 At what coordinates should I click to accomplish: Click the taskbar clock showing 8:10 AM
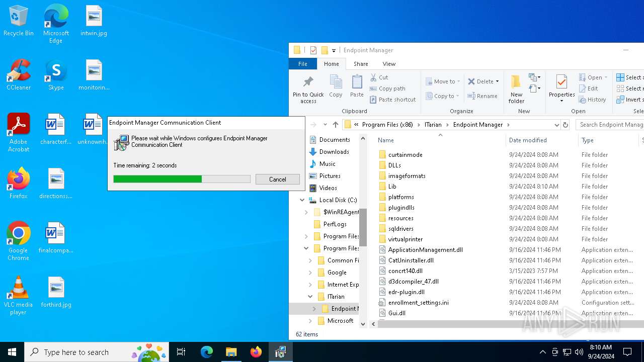click(x=600, y=352)
